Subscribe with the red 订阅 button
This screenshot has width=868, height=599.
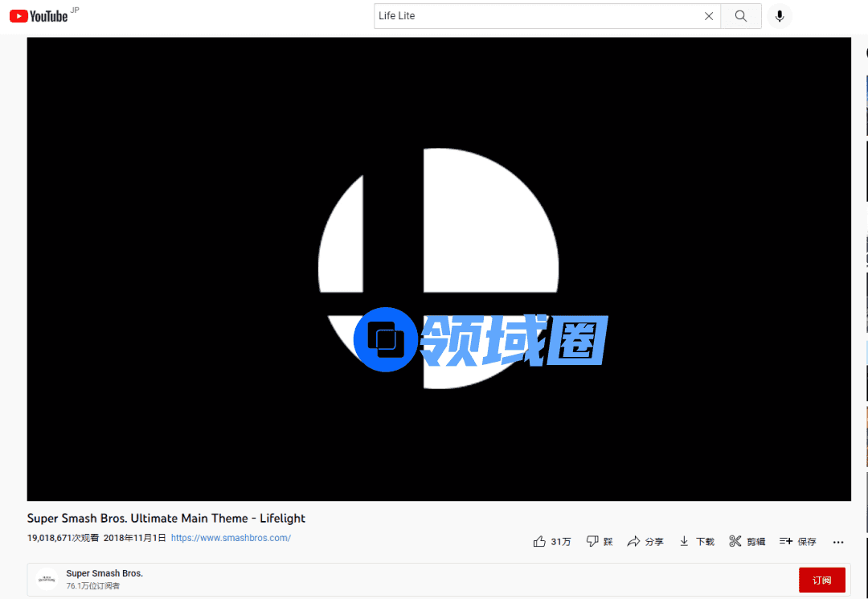click(x=821, y=580)
